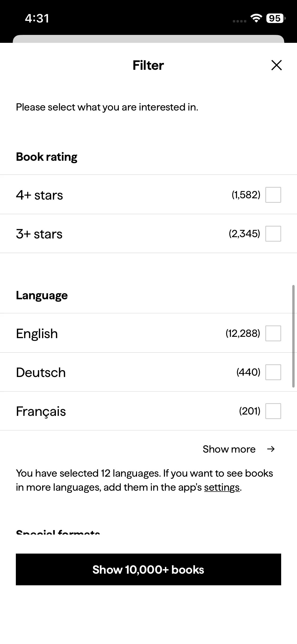The image size is (297, 644).
Task: Tap the Book rating section heading
Action: tap(47, 157)
